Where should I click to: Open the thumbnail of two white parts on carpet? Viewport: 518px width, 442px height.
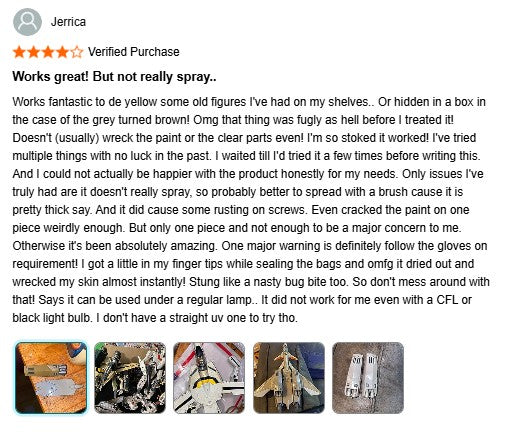(x=368, y=378)
